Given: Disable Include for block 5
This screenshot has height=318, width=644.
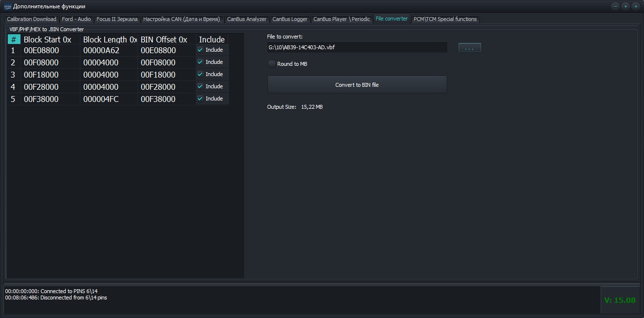Looking at the screenshot, I should tap(200, 99).
